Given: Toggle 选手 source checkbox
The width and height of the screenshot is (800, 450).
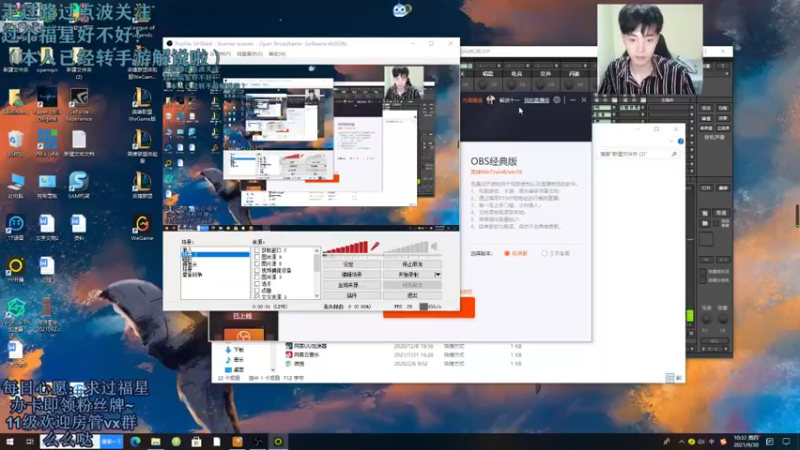Looking at the screenshot, I should click(257, 284).
